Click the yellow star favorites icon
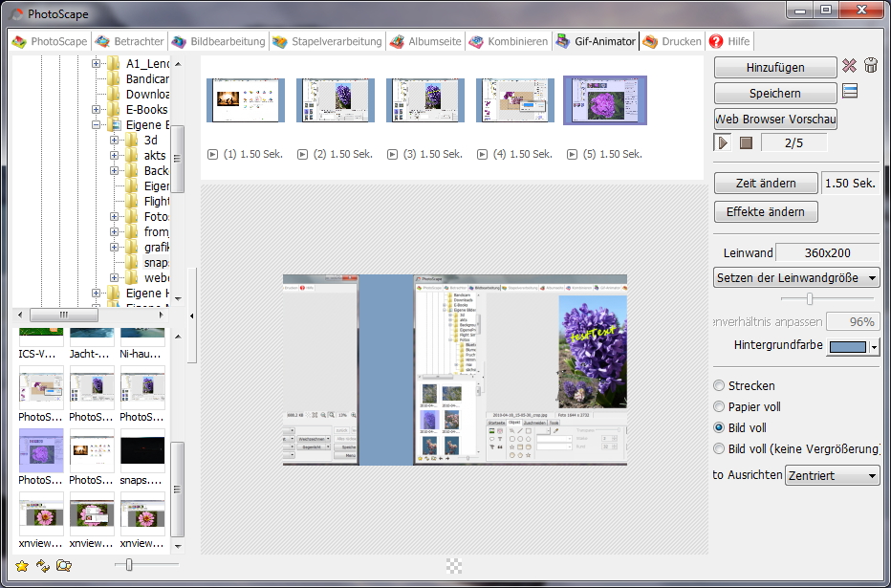Image resolution: width=891 pixels, height=588 pixels. point(22,566)
